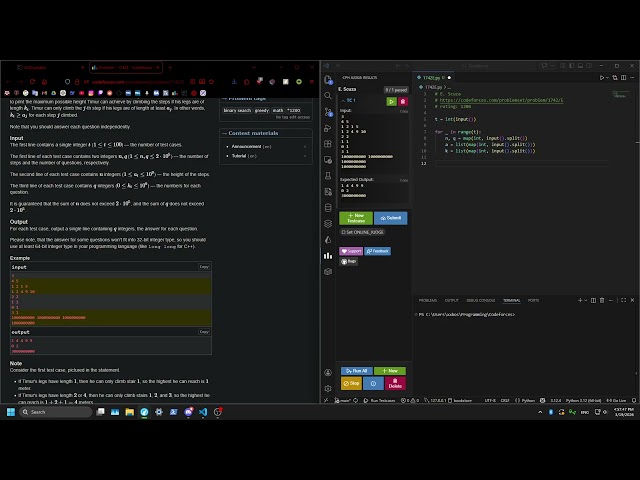Click binary search problem tag
Screen dimensions: 640x480
237,111
